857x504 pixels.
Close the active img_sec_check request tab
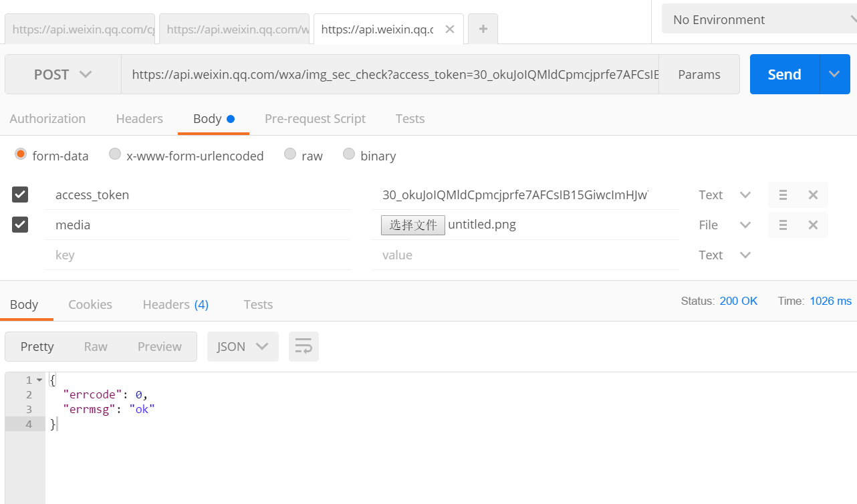pyautogui.click(x=450, y=29)
